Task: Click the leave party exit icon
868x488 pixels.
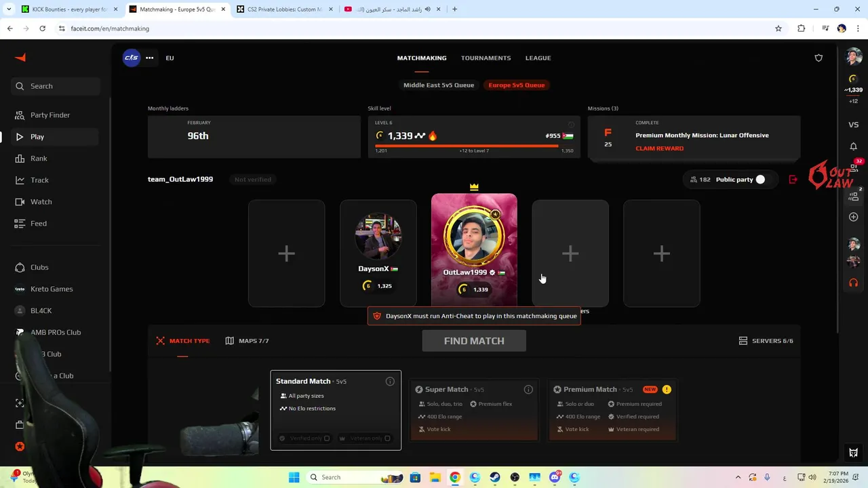Action: (x=793, y=180)
